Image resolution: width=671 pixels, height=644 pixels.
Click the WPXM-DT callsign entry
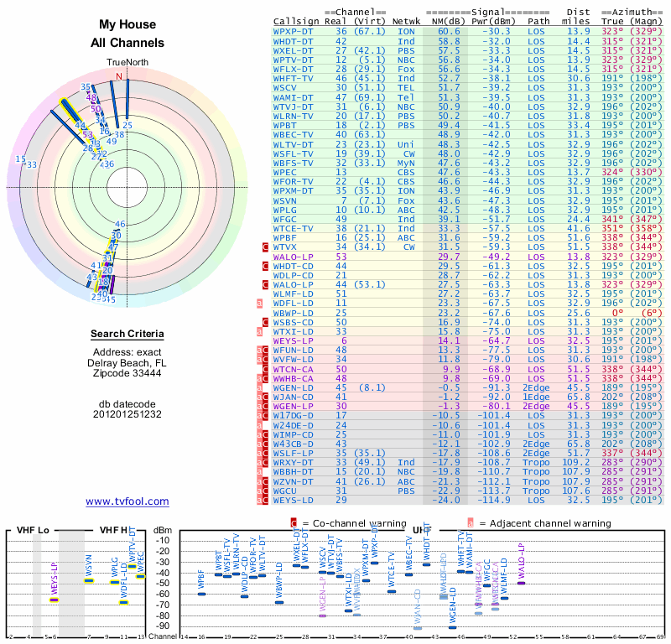pos(293,191)
